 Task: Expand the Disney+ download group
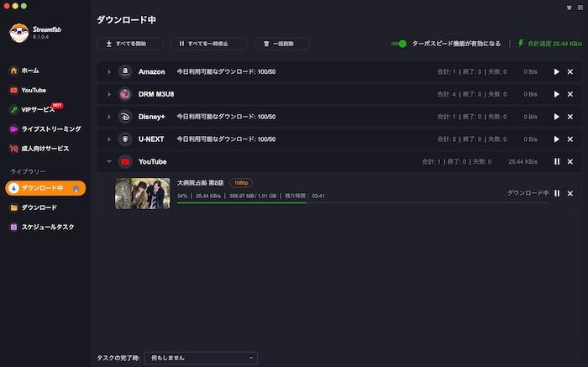(x=108, y=117)
